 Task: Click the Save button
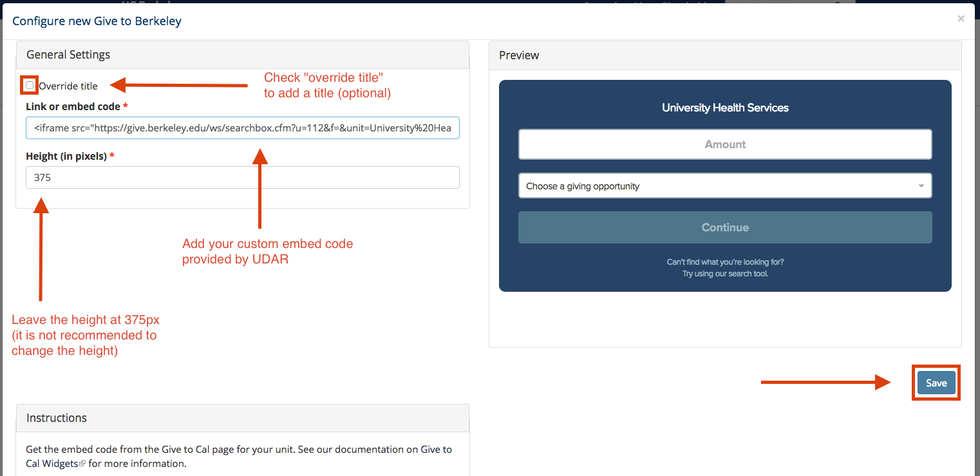point(936,383)
